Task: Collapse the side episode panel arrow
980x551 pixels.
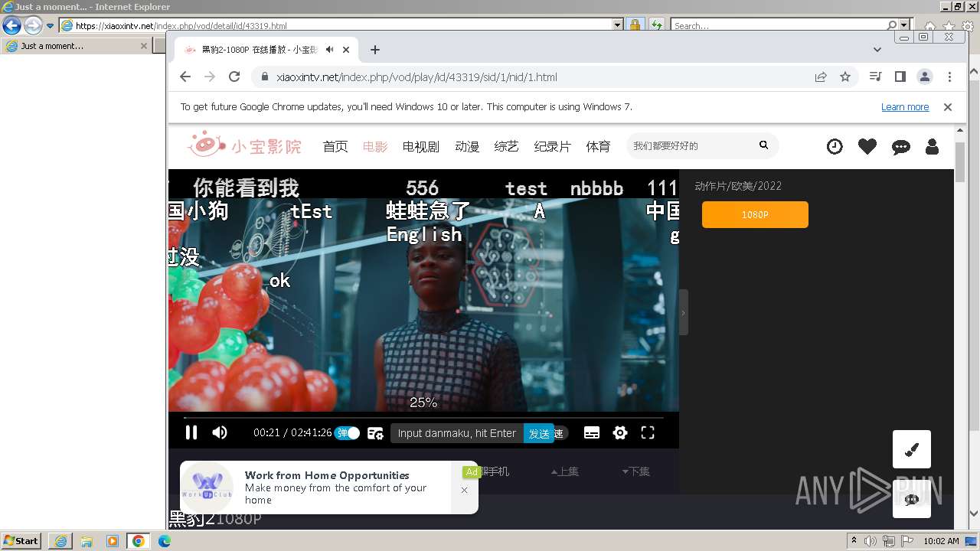Action: click(x=684, y=312)
